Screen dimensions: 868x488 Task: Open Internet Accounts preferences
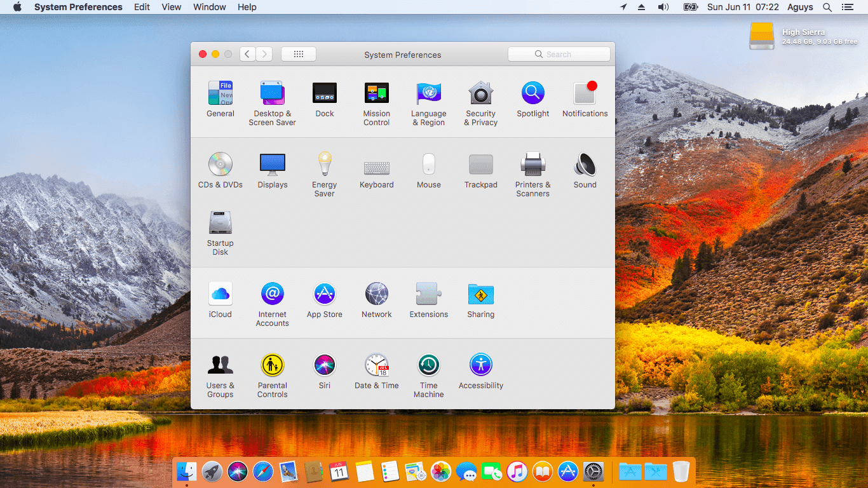pos(273,304)
